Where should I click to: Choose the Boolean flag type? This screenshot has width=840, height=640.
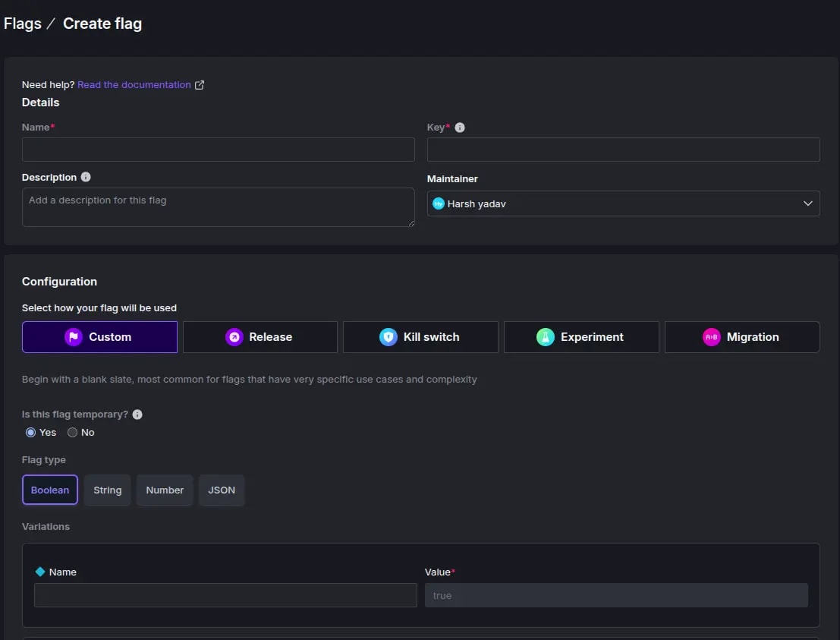click(x=50, y=490)
